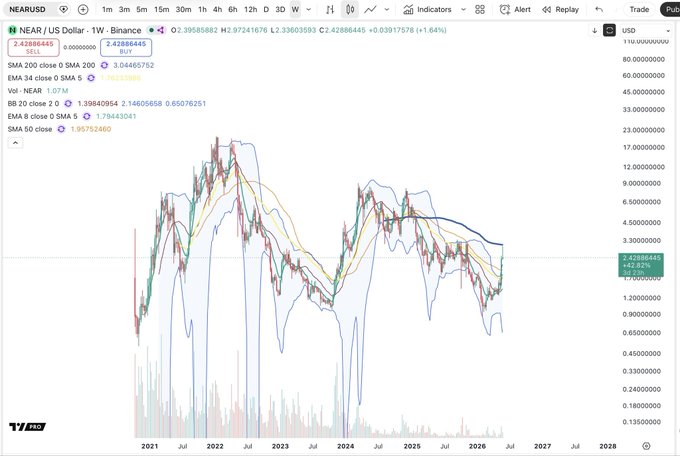680x456 pixels.
Task: Click the EMA 8 indicator legend
Action: (42, 116)
